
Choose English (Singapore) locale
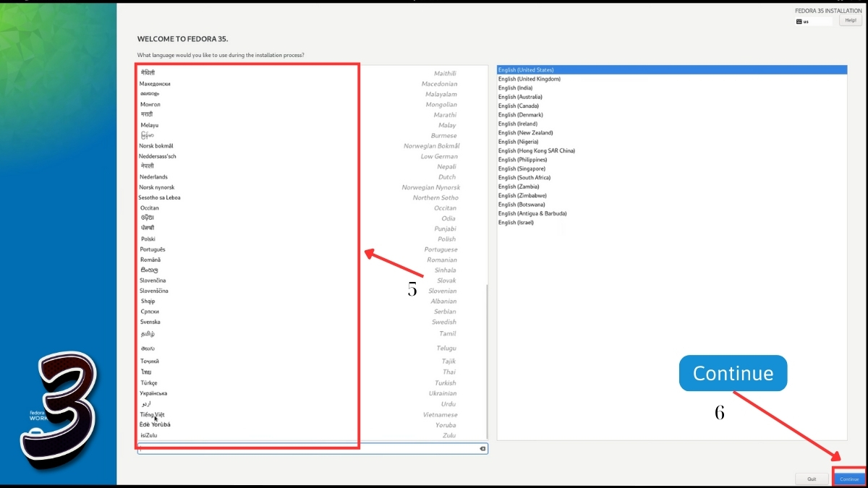tap(672, 168)
